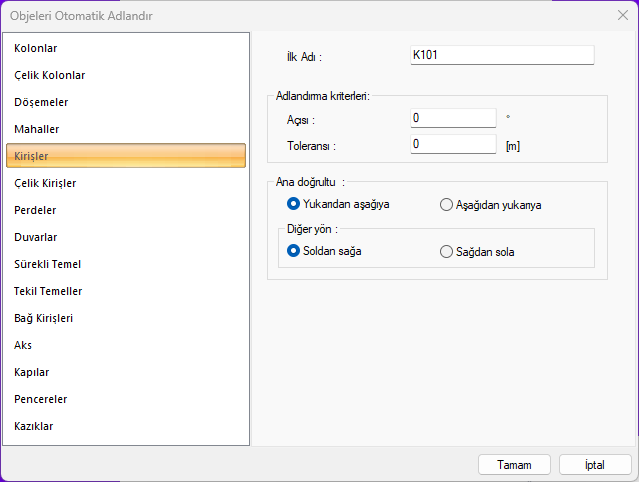Focus the Açısı angle input field
639x482 pixels.
[x=453, y=118]
